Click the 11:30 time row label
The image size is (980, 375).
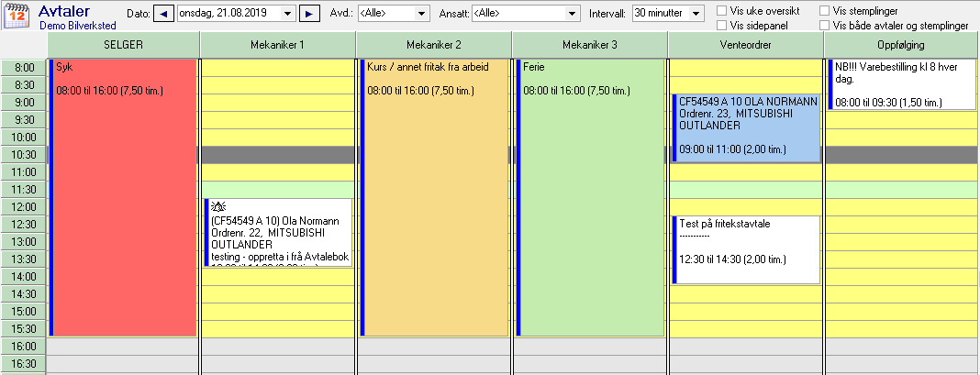click(x=23, y=190)
